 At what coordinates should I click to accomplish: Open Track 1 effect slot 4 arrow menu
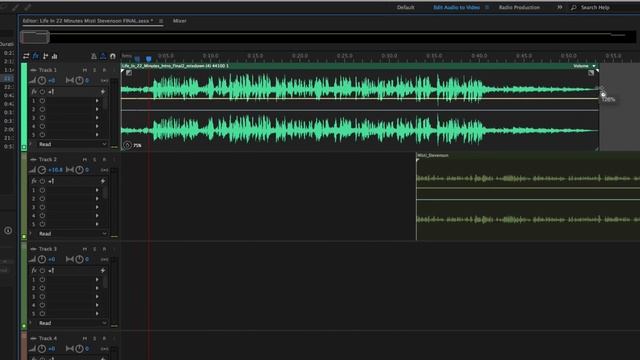[x=97, y=126]
